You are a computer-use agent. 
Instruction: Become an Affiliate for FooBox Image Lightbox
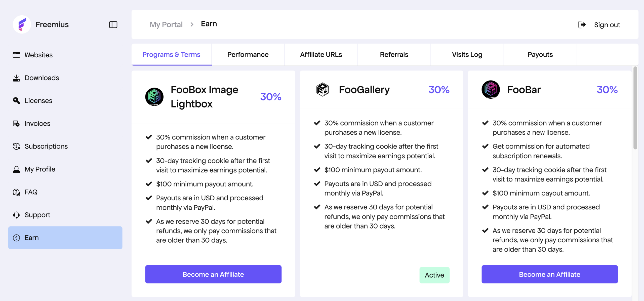click(213, 274)
